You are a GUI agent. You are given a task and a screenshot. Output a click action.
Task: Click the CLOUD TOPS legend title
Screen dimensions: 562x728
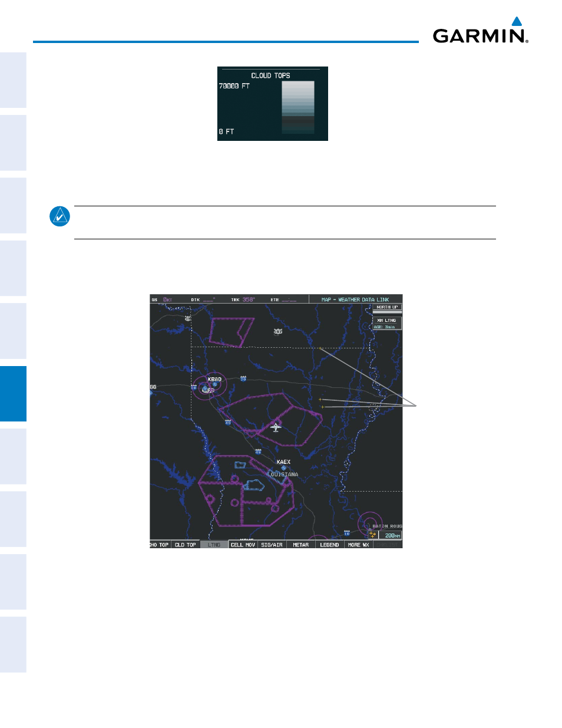click(x=270, y=75)
